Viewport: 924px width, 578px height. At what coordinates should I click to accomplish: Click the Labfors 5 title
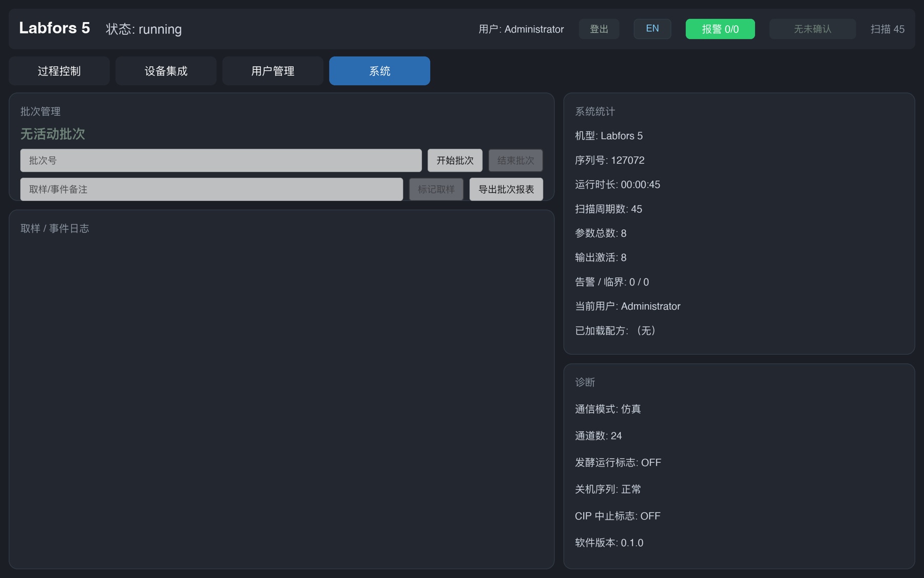click(x=54, y=28)
